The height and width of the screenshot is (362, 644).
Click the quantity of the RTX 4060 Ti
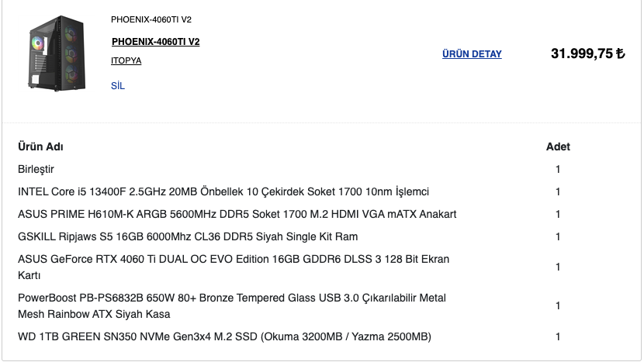[x=558, y=267]
